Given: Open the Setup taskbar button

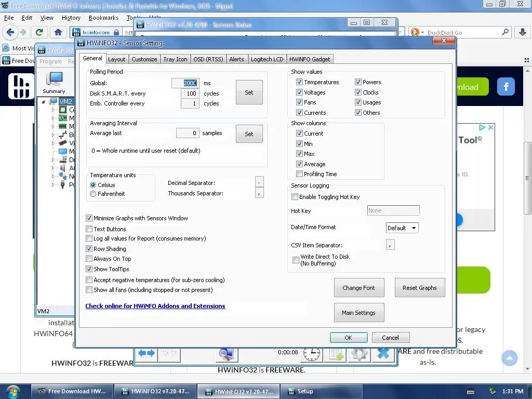Looking at the screenshot, I should [x=322, y=391].
